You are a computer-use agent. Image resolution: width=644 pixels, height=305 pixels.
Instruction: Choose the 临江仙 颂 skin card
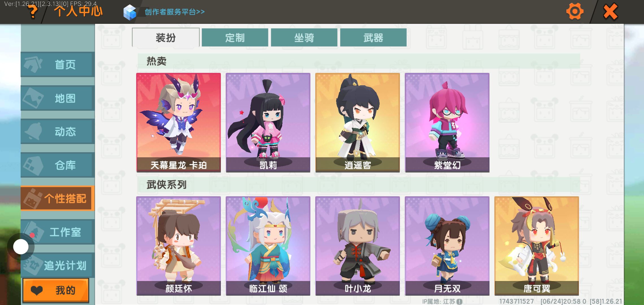(268, 246)
